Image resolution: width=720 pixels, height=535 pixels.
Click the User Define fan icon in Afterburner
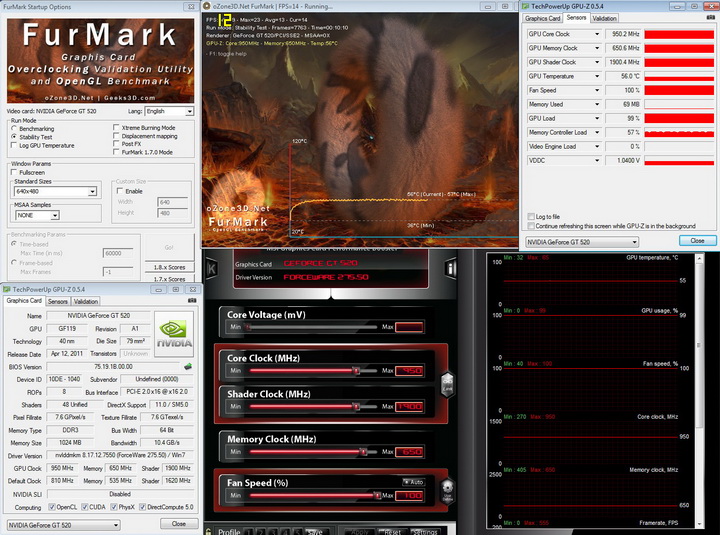coord(447,491)
